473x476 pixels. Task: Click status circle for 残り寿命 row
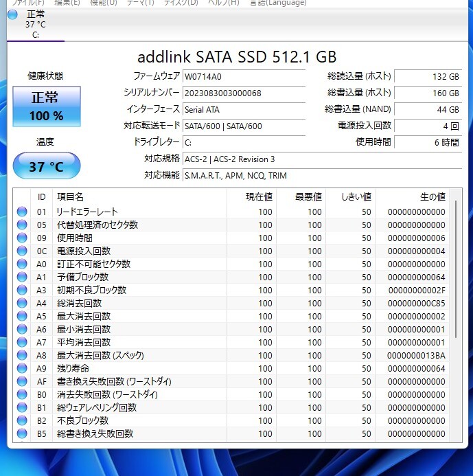[22, 368]
